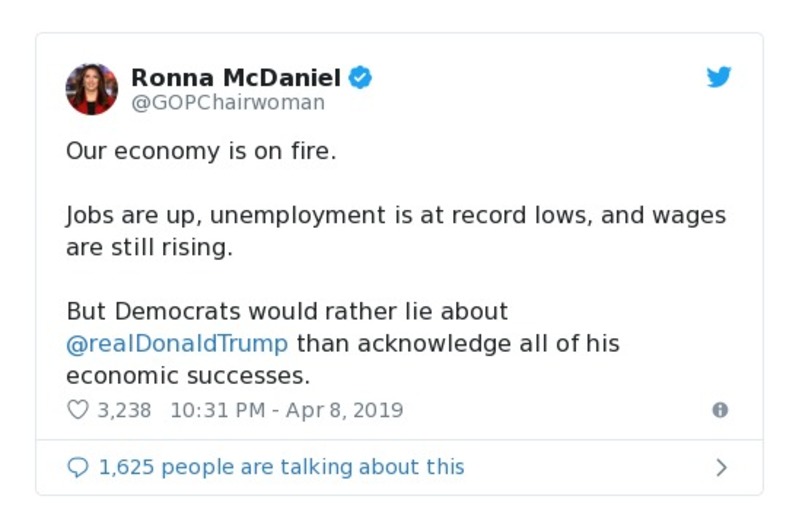Expand the conversation with the right chevron

(x=721, y=467)
